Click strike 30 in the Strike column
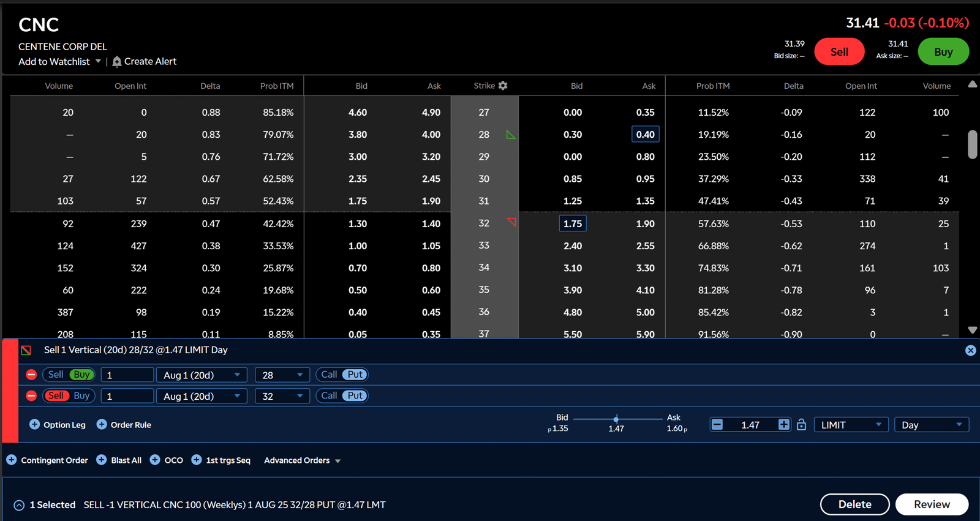 coord(484,179)
